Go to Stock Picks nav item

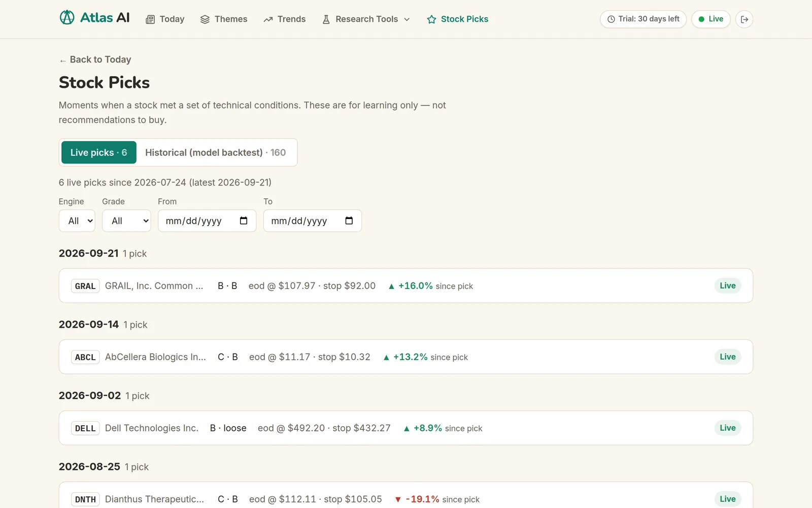[458, 19]
